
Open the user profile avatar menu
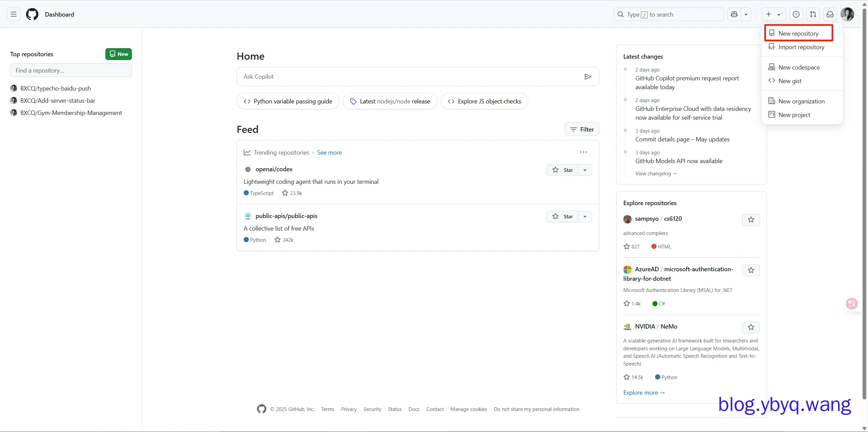[x=847, y=14]
